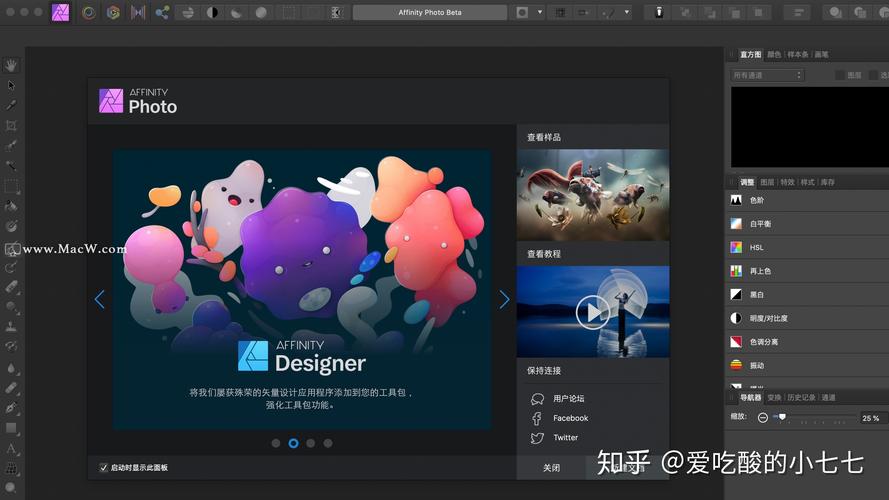
Task: Go to the fourth carousel page dot
Action: (x=328, y=443)
